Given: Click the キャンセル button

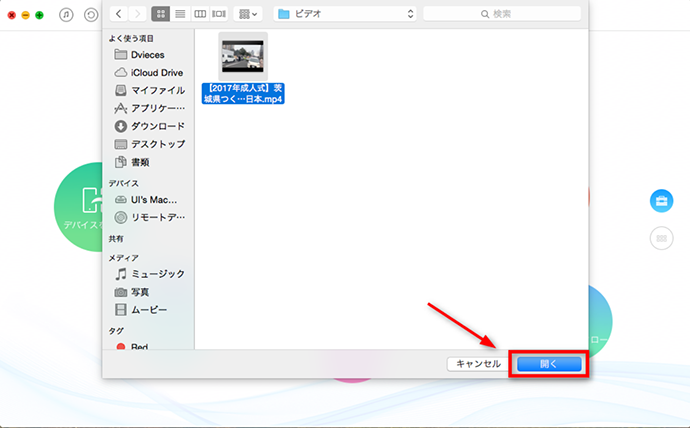Looking at the screenshot, I should click(x=478, y=364).
